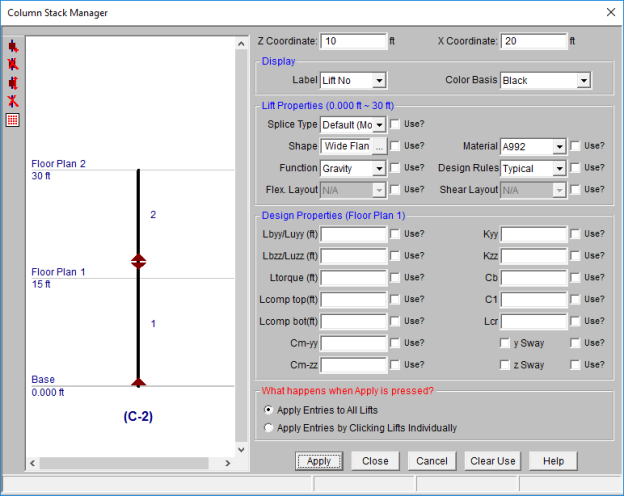Click the Z Coordinate input field
The image size is (624, 496).
pyautogui.click(x=353, y=41)
